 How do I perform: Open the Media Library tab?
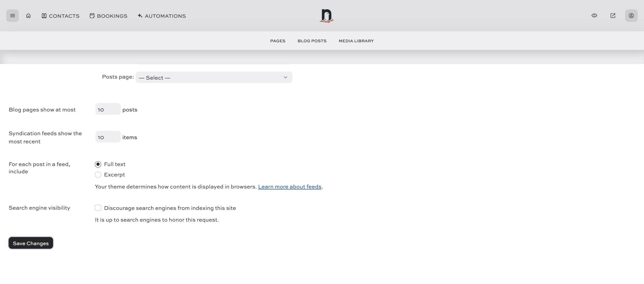pos(356,41)
